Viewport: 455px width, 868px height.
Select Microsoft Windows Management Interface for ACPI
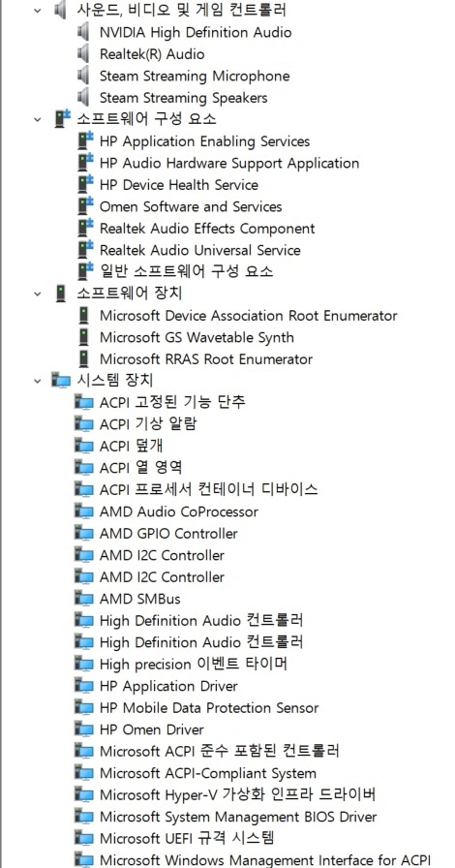tap(264, 860)
